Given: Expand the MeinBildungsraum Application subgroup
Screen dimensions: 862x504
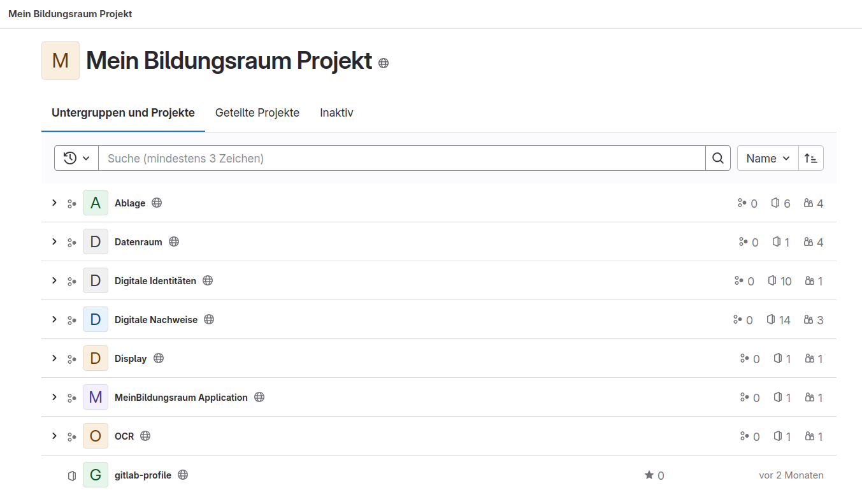Looking at the screenshot, I should (x=54, y=398).
